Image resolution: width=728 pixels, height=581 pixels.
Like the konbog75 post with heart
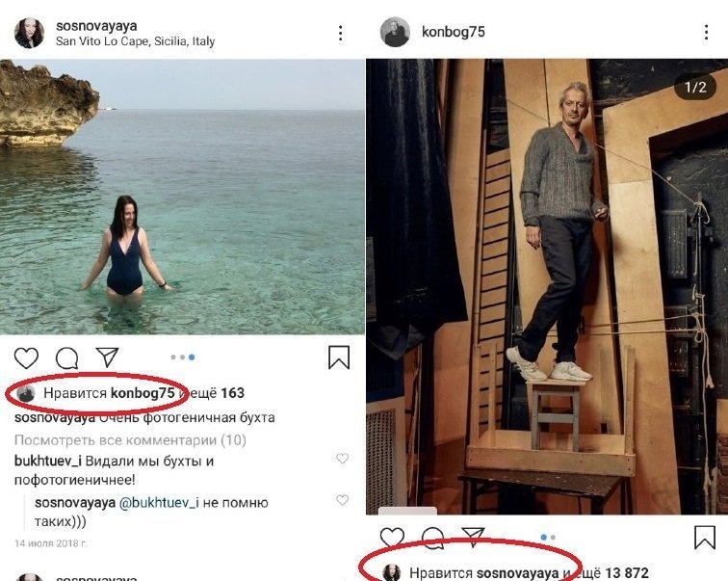point(392,538)
